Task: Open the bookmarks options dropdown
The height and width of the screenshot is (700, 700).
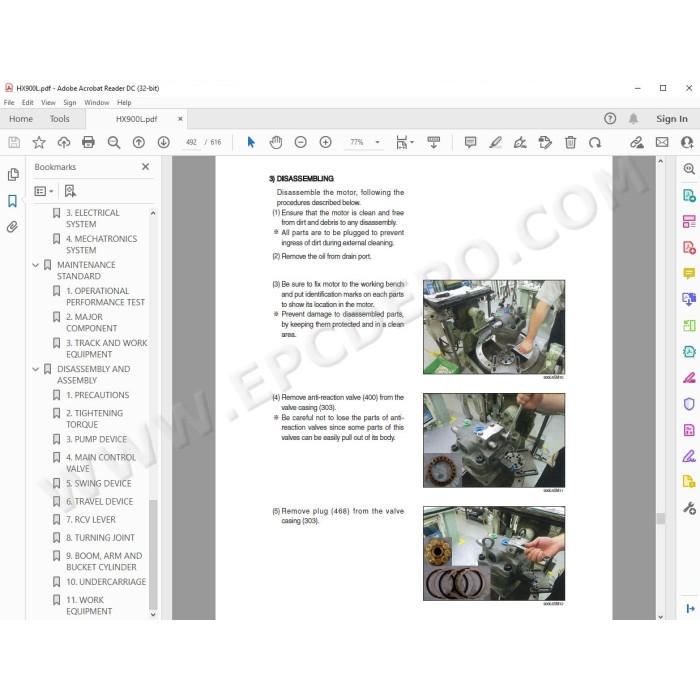Action: point(44,191)
